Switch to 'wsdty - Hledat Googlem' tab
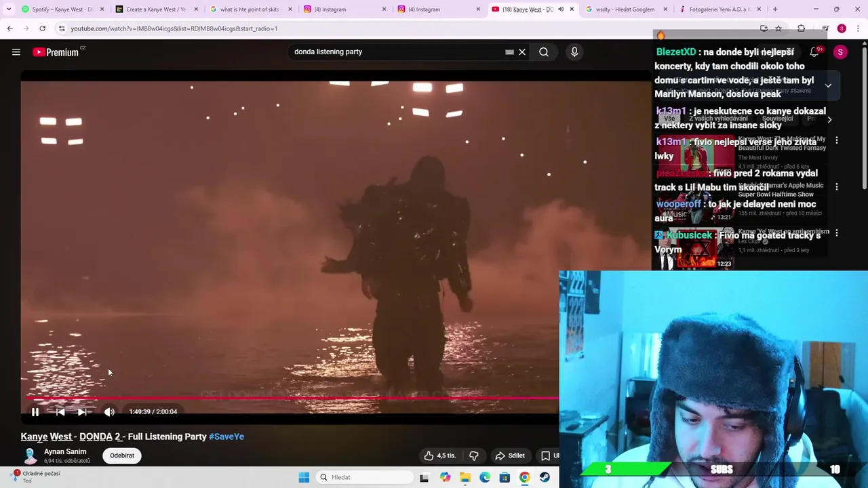The image size is (868, 488). 624,9
